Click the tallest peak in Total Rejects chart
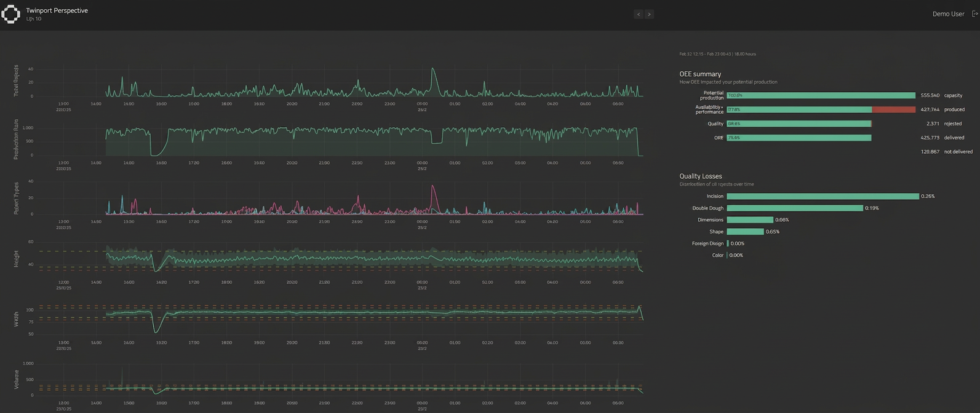Screen dimensions: 980x413 (x=433, y=69)
